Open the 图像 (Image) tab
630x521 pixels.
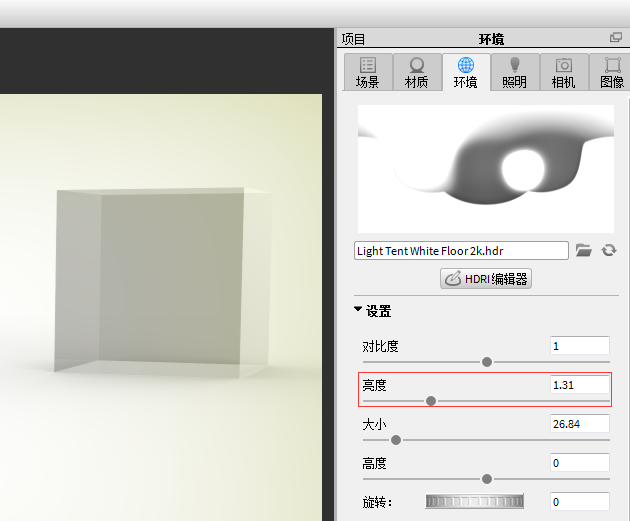click(x=611, y=72)
